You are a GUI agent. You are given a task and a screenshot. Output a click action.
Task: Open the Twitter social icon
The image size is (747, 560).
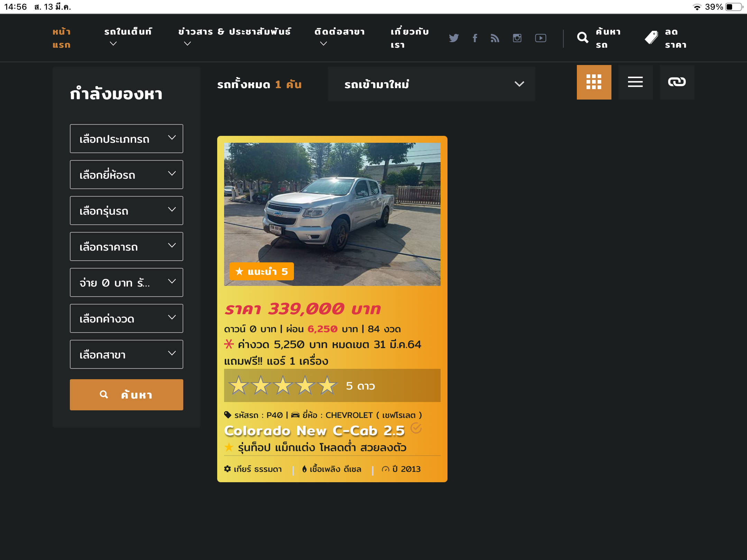click(x=454, y=38)
